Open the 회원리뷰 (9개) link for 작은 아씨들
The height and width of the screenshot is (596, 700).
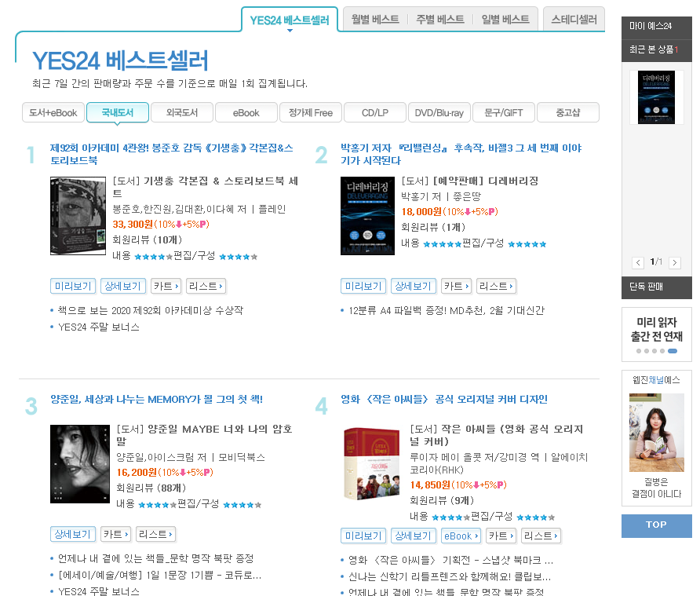tap(442, 500)
